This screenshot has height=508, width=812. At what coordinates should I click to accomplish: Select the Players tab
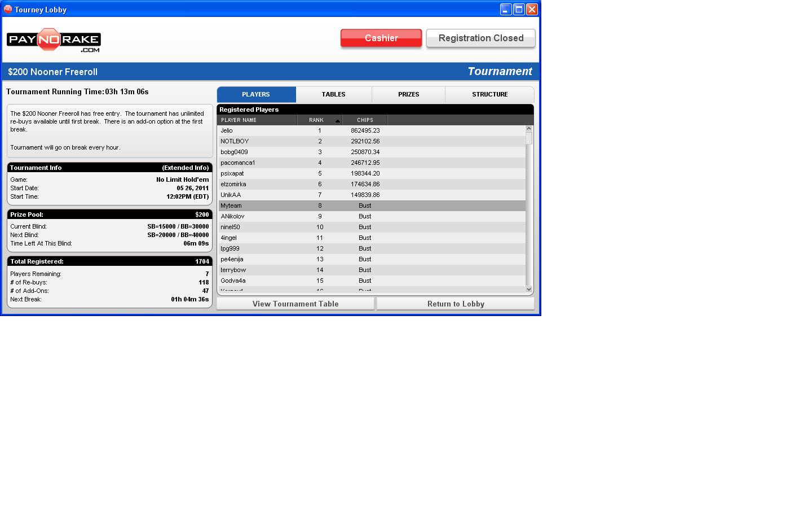[256, 94]
